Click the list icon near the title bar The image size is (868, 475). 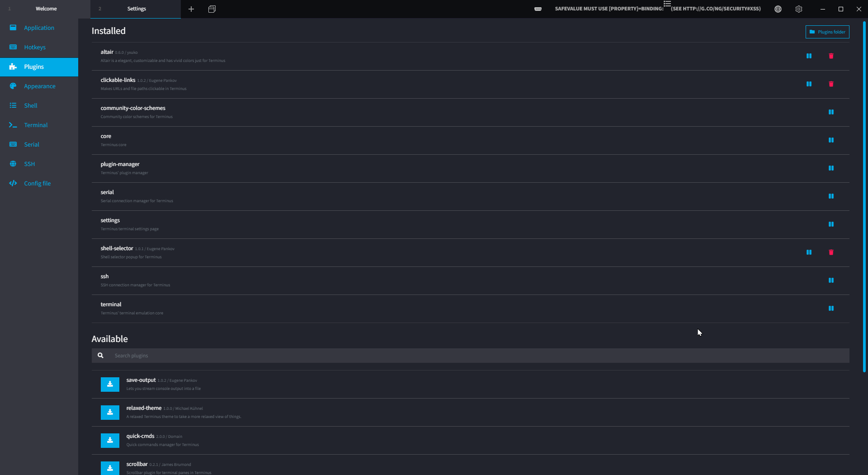(667, 4)
